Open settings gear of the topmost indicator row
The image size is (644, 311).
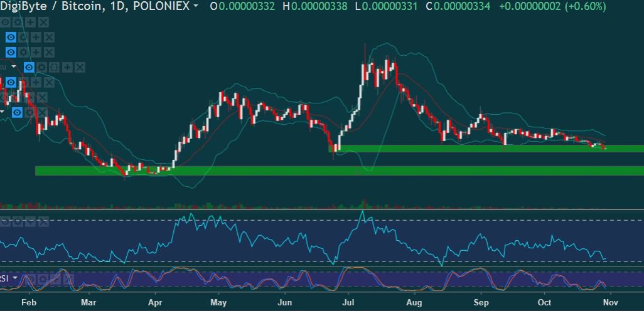point(18,22)
